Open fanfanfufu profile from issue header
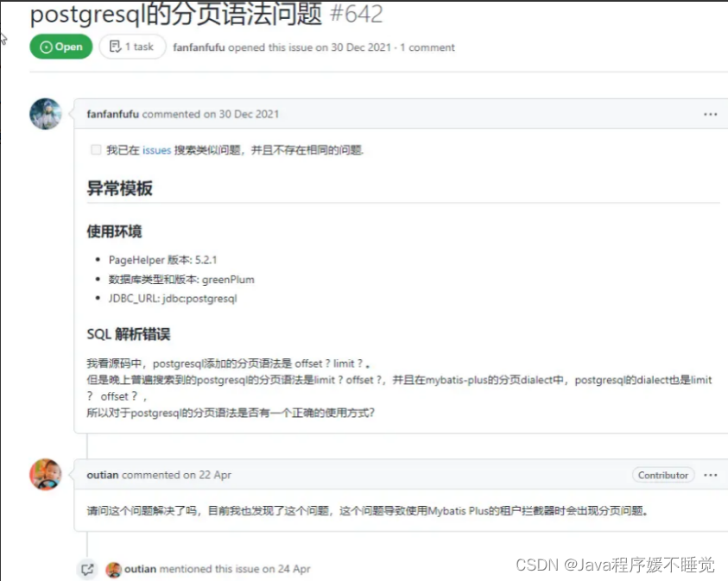 tap(199, 47)
